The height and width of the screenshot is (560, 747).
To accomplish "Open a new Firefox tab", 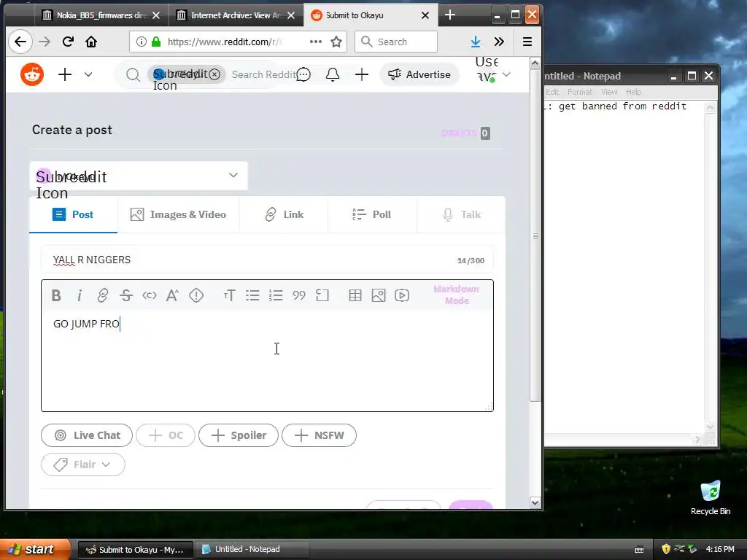I will pos(449,15).
